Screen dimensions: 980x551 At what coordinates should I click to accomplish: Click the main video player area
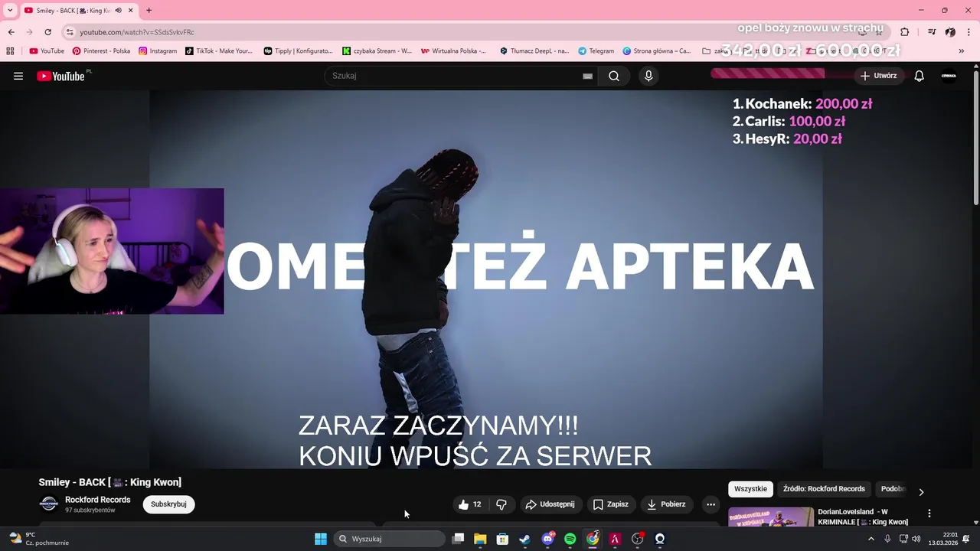click(486, 279)
